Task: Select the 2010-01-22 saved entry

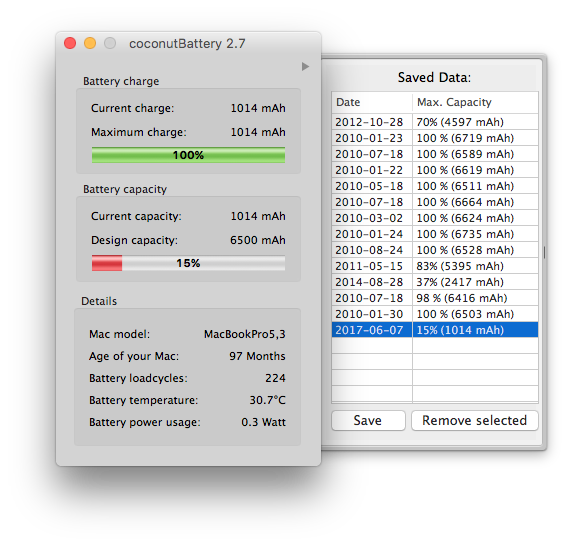Action: coord(435,170)
